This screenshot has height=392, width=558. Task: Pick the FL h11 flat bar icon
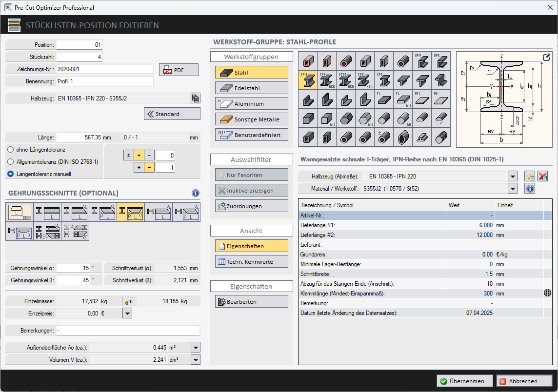(x=403, y=99)
